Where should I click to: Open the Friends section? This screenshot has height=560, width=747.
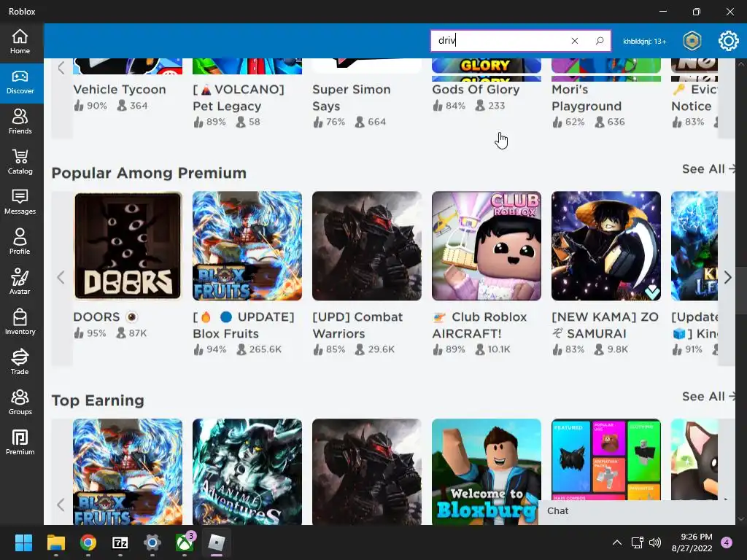[20, 122]
